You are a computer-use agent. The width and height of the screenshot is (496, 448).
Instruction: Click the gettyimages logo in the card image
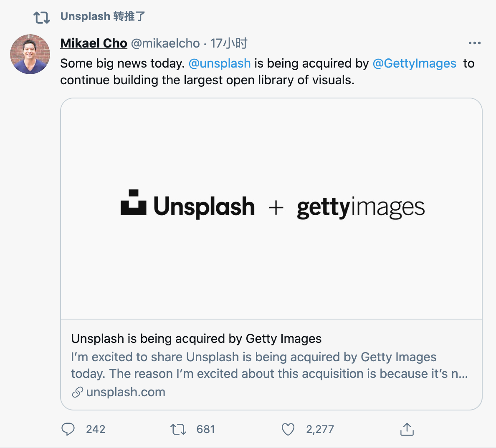[x=361, y=207]
